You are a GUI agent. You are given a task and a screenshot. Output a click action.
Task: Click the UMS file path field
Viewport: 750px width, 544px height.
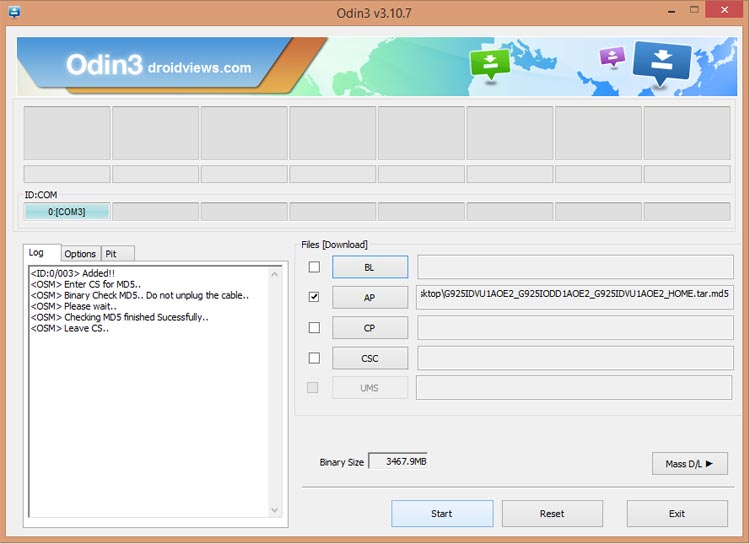tap(574, 387)
